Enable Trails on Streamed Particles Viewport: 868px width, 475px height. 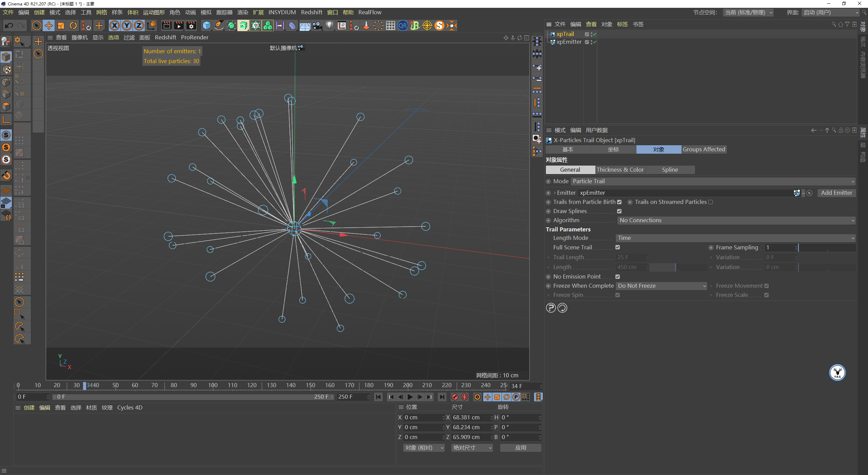(711, 202)
